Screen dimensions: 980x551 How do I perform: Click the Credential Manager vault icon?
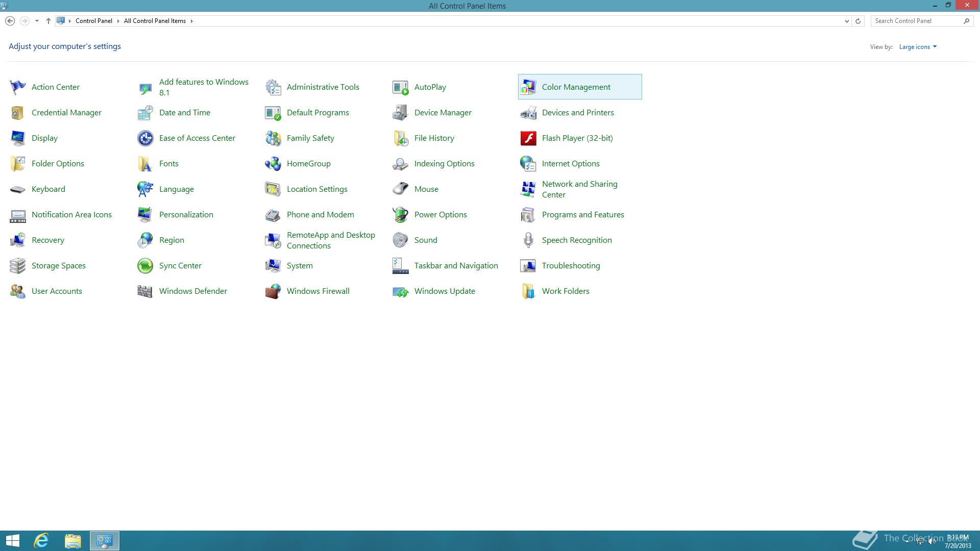[18, 113]
